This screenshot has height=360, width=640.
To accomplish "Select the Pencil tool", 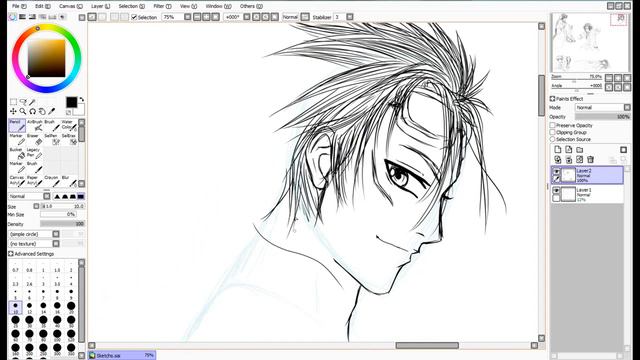I will click(x=17, y=126).
